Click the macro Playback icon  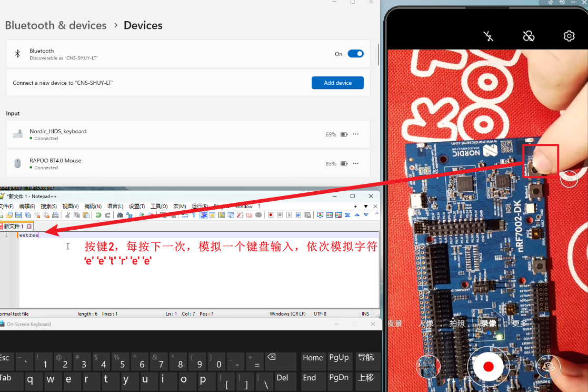[289, 215]
